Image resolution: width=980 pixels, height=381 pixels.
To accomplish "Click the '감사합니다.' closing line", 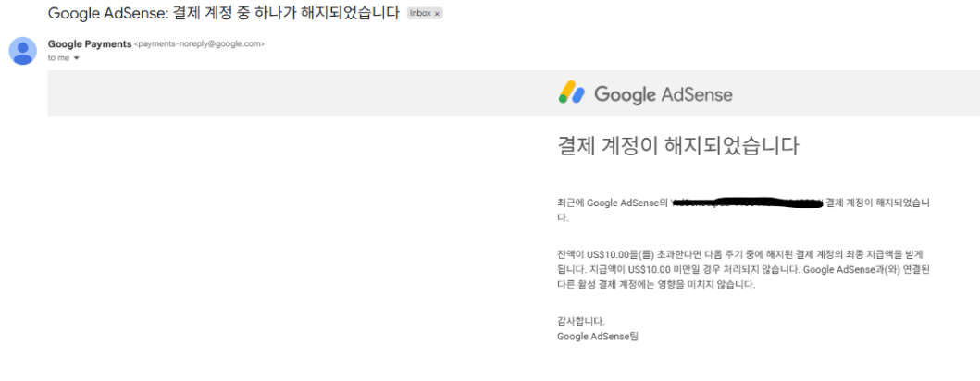I will 580,321.
